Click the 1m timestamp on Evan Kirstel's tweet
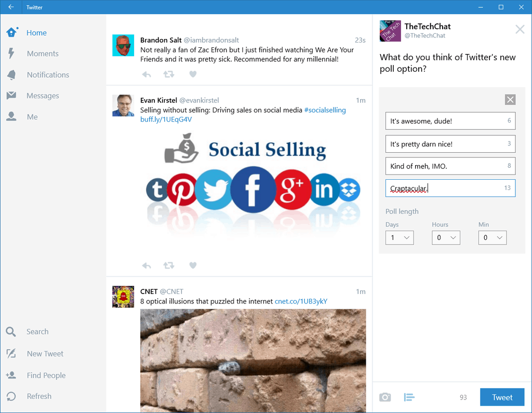Image resolution: width=532 pixels, height=413 pixels. click(361, 100)
